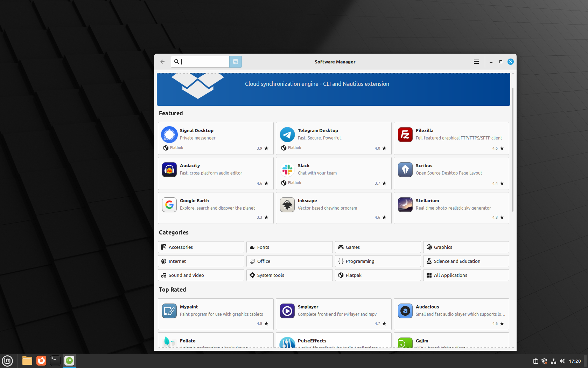Browse the Internet category

tap(201, 261)
